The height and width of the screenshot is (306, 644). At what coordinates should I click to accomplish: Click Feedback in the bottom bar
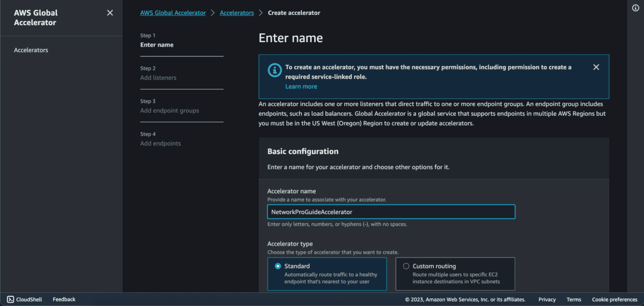pyautogui.click(x=64, y=299)
